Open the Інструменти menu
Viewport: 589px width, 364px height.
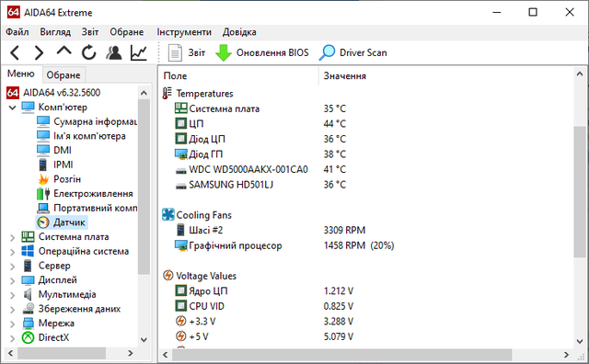[184, 32]
